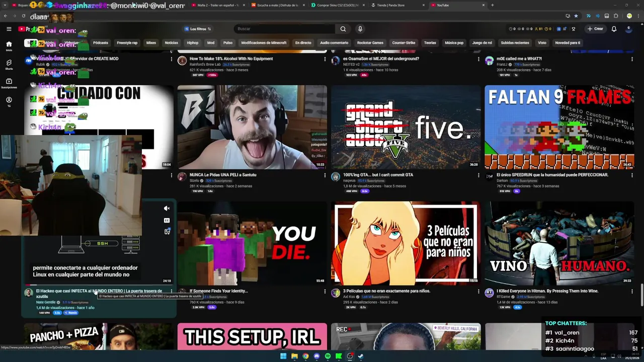Open RTGame channel avatar
This screenshot has height=362, width=644.
[489, 293]
